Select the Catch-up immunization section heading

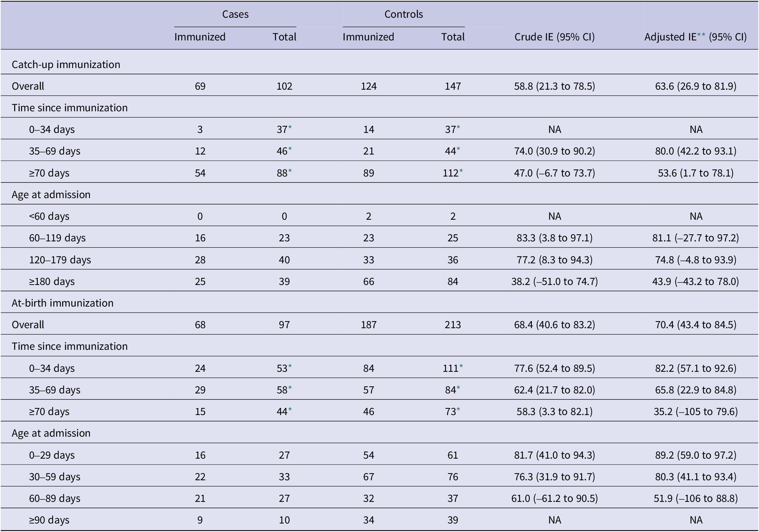click(x=66, y=65)
